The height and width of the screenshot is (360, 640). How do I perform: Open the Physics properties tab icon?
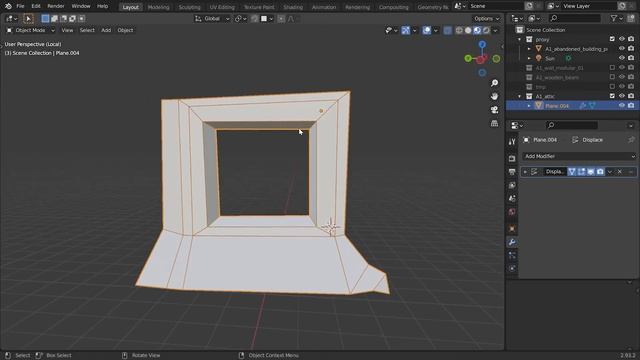(x=512, y=269)
